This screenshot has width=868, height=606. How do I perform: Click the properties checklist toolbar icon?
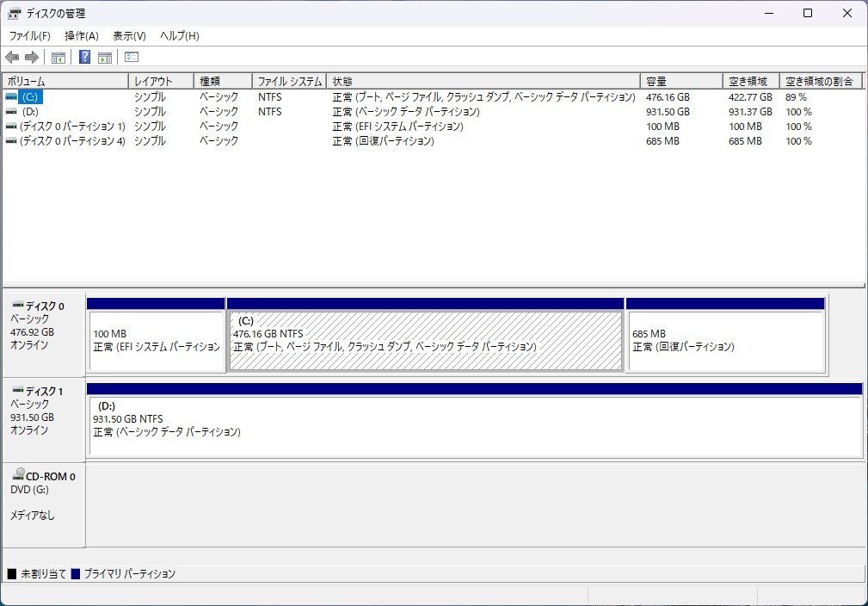coord(132,57)
